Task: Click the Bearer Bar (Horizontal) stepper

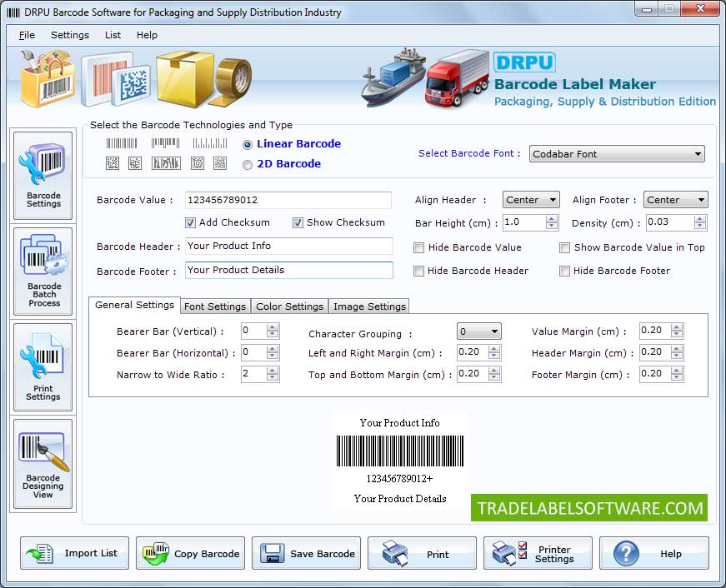Action: (273, 352)
